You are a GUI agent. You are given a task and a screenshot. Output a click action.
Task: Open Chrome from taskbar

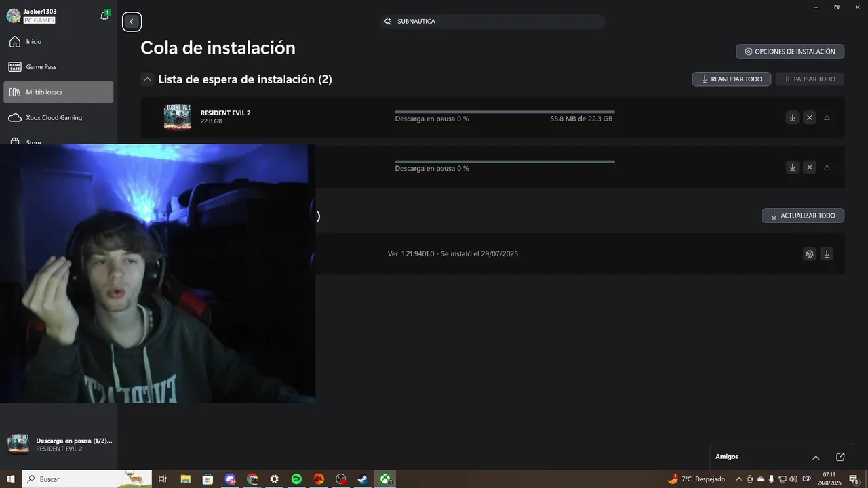click(x=252, y=479)
